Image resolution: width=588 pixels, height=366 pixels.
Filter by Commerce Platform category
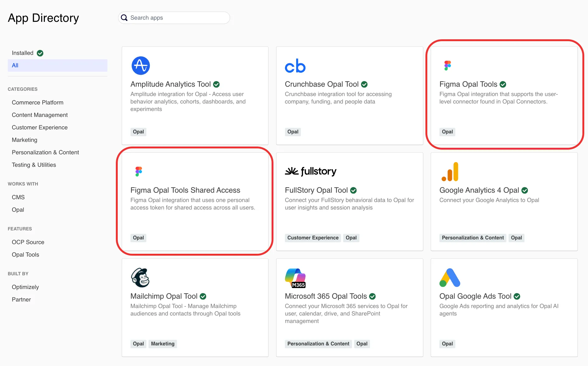[x=38, y=103]
